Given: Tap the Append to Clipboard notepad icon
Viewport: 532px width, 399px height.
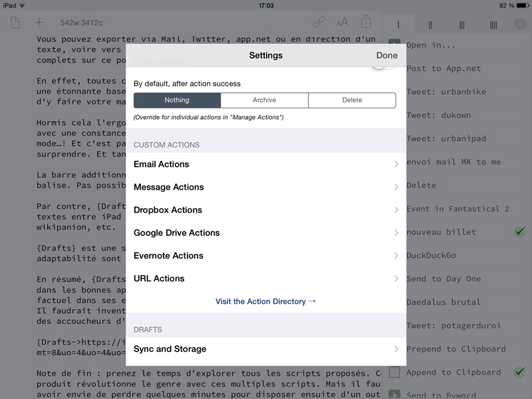Looking at the screenshot, I should (x=394, y=372).
